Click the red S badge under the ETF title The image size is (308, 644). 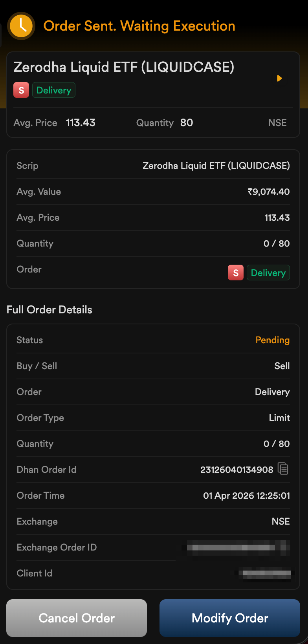pyautogui.click(x=21, y=90)
